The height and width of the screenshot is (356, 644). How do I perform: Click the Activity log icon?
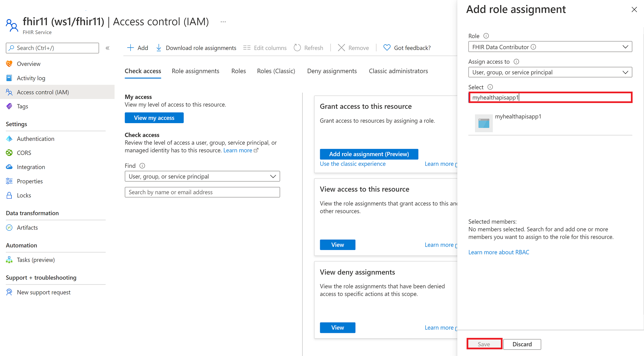click(x=9, y=78)
